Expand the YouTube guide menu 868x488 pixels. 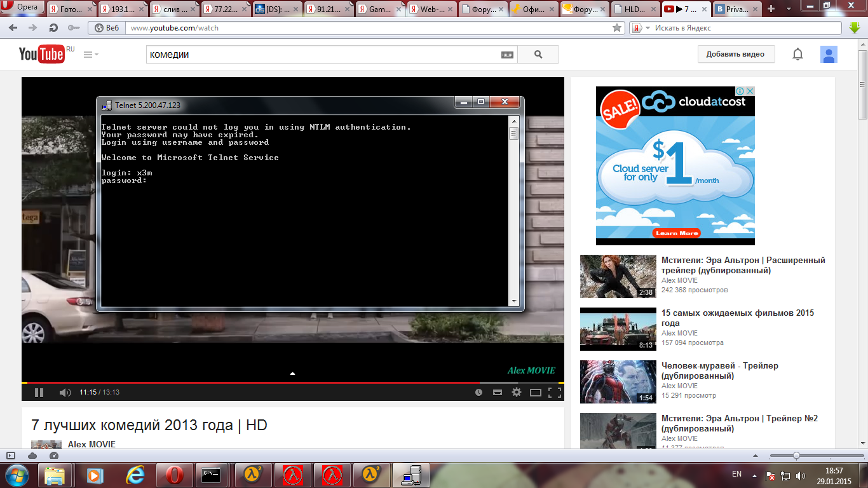click(91, 55)
